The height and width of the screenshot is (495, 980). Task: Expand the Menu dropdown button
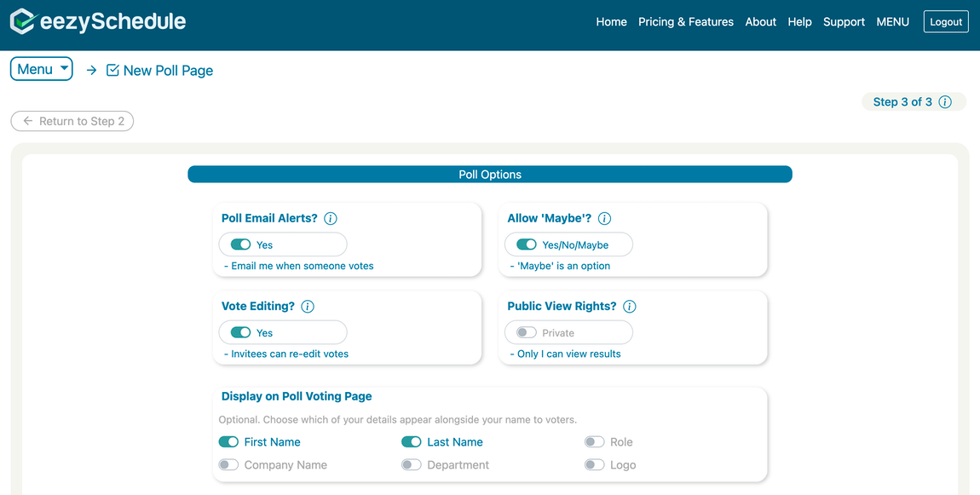pos(41,69)
